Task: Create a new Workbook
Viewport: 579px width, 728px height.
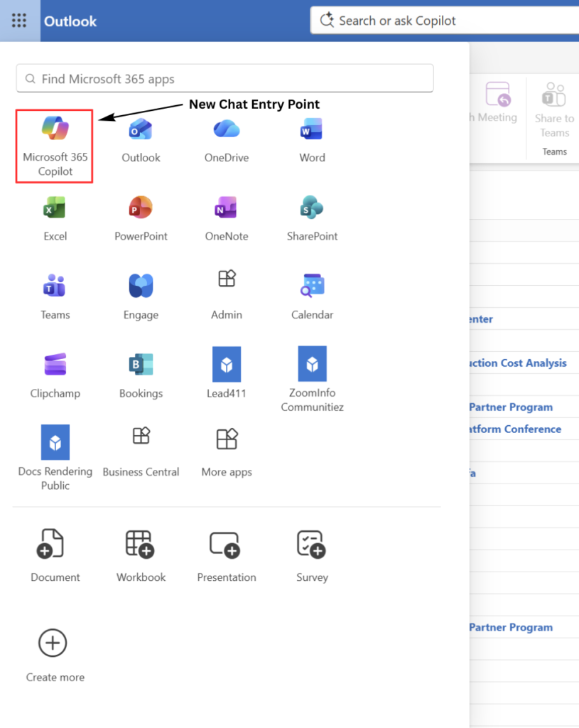Action: click(x=141, y=555)
